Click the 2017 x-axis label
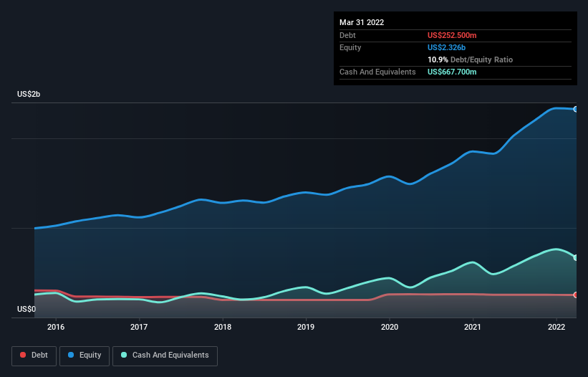The image size is (588, 377). coord(139,328)
